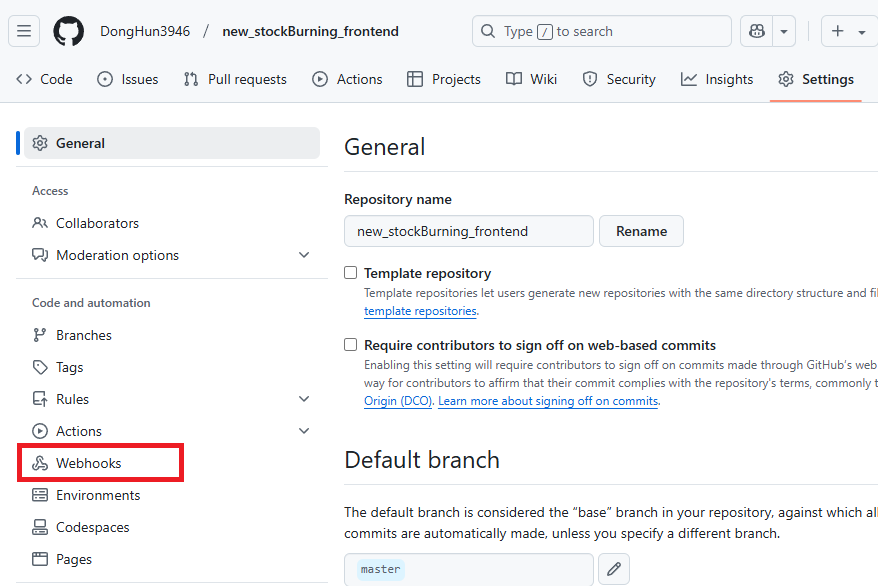Click the plus create-new icon
The height and width of the screenshot is (586, 878).
(x=837, y=31)
